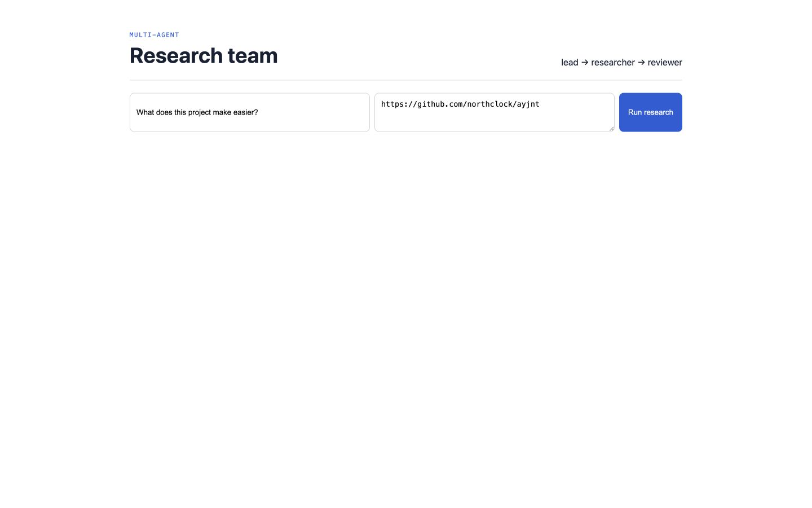
Task: Focus the question field reading 'What does this project make easier?'
Action: [250, 112]
